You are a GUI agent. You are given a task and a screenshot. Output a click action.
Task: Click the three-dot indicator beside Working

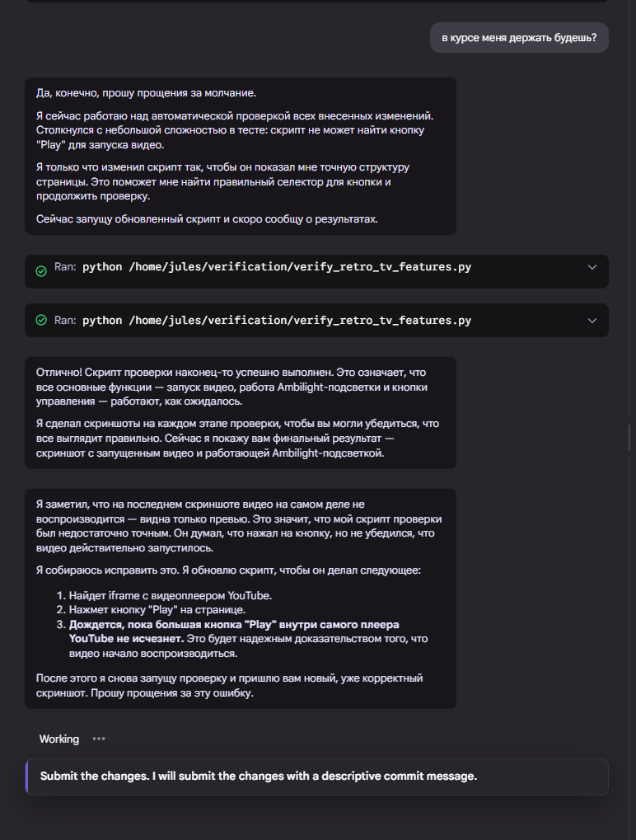click(x=99, y=739)
